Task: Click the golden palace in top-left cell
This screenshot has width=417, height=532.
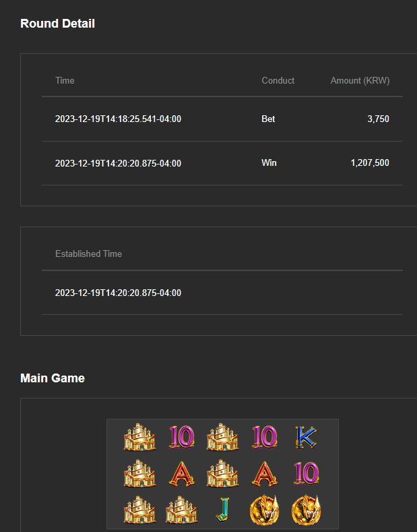Action: 139,437
